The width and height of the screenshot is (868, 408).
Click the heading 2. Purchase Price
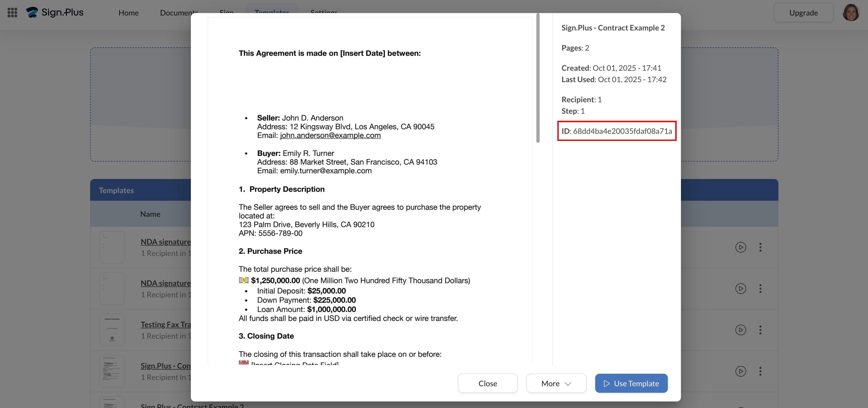point(271,251)
